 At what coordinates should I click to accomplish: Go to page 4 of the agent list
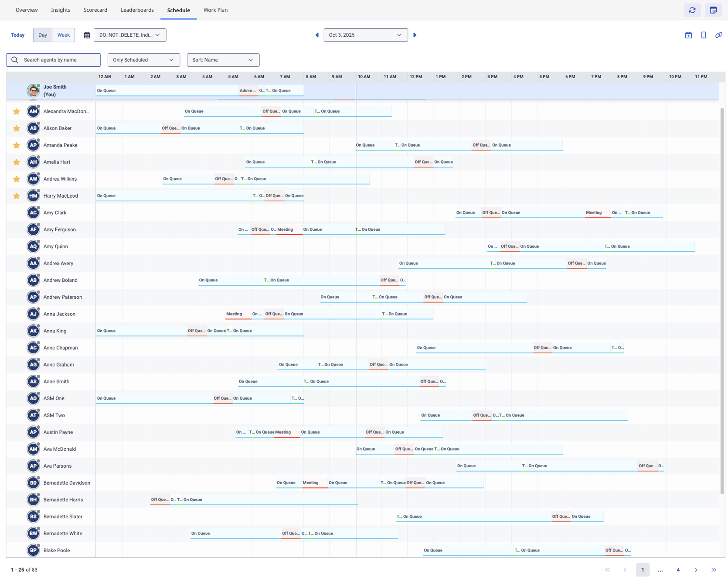click(678, 570)
